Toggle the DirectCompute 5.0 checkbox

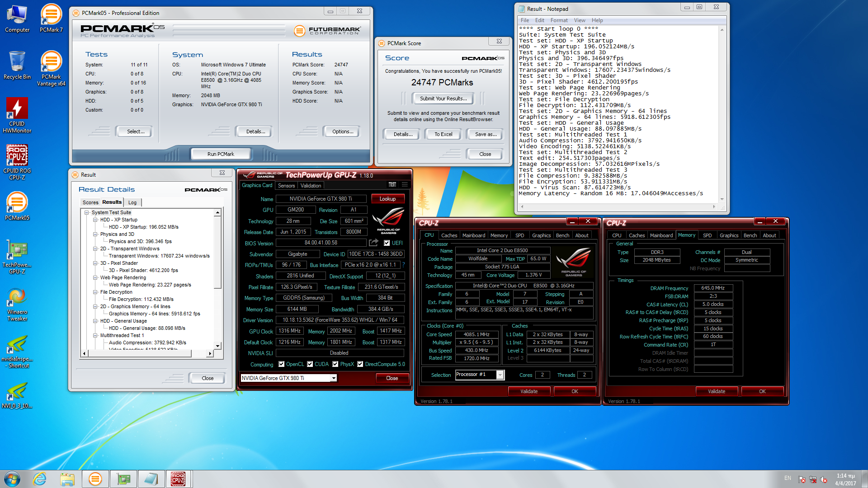[360, 364]
